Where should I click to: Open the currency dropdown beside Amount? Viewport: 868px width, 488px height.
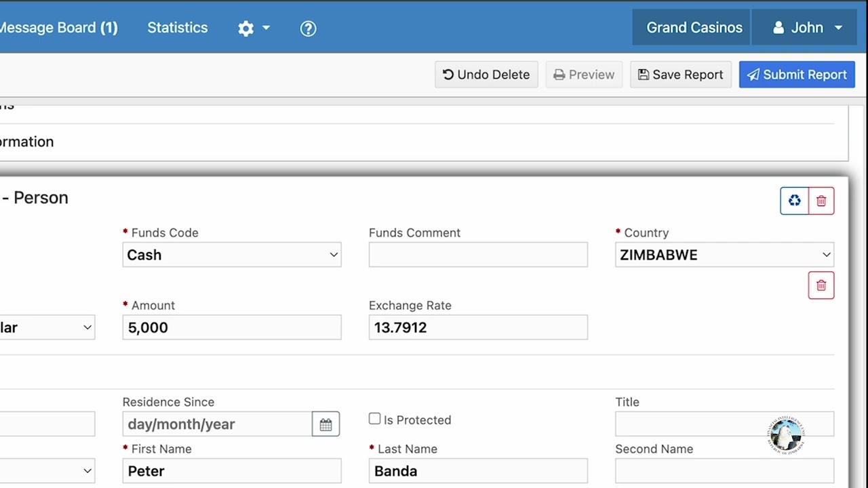pos(47,327)
